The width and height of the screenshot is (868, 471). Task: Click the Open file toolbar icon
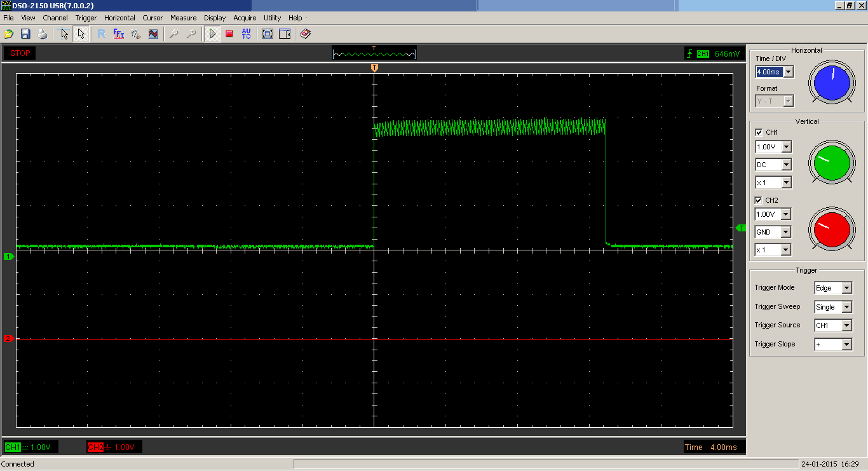point(9,34)
